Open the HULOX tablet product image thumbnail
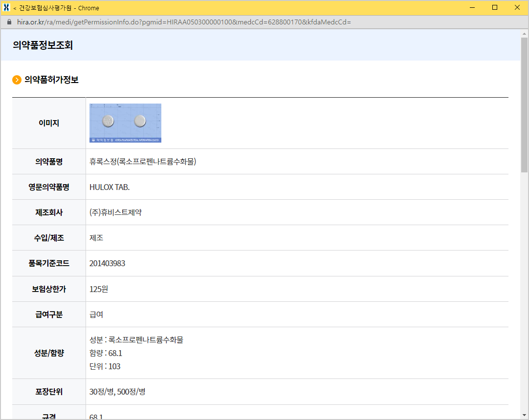 tap(125, 123)
